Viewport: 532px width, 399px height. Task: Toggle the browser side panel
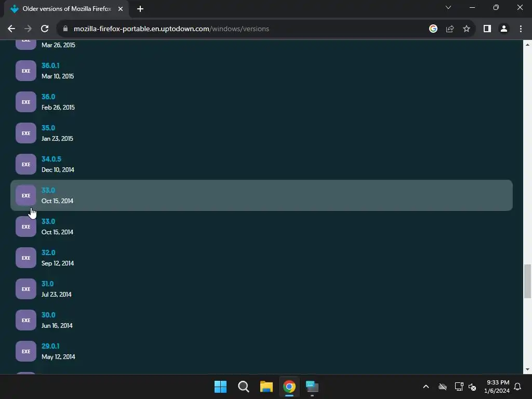pos(487,29)
